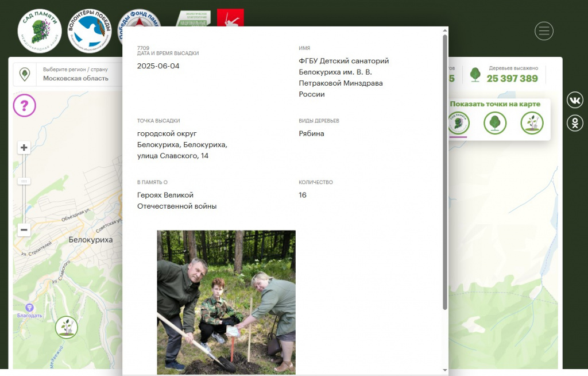The image size is (588, 376).
Task: Click the record number 7709
Action: coord(143,48)
